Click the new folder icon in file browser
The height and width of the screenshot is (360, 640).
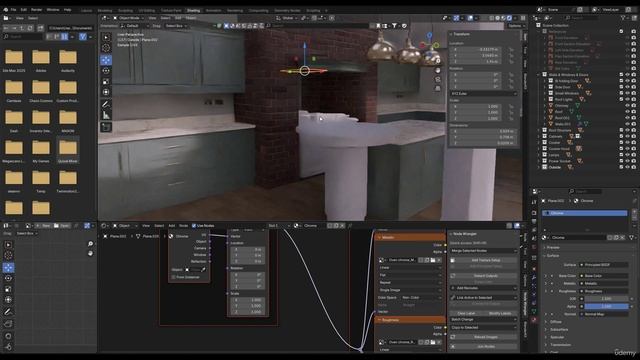pyautogui.click(x=40, y=28)
